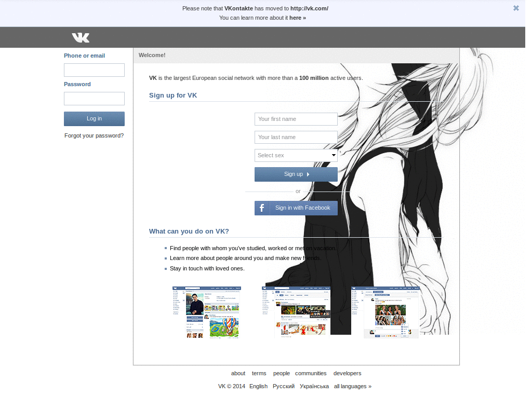Select the Facebook icon on the sign-in button
Viewport: 532px width, 396px height.
pyautogui.click(x=262, y=208)
